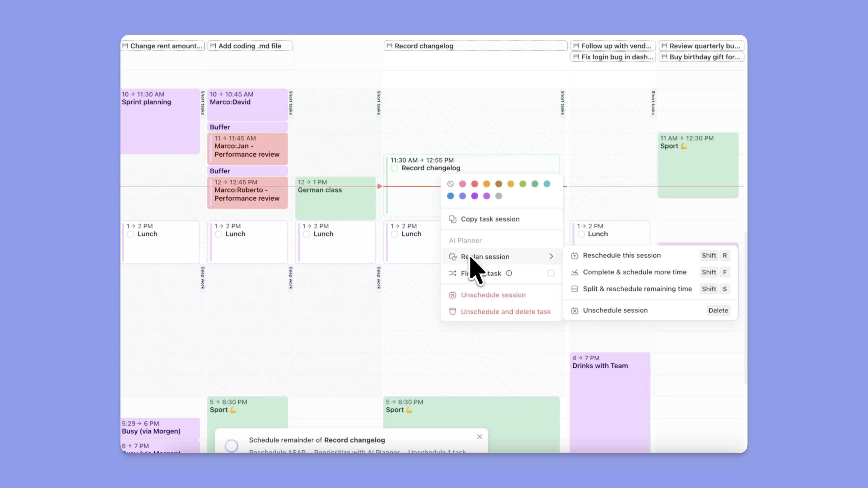Image resolution: width=868 pixels, height=488 pixels.
Task: Click the Split & reschedule remaining time icon
Action: (575, 289)
